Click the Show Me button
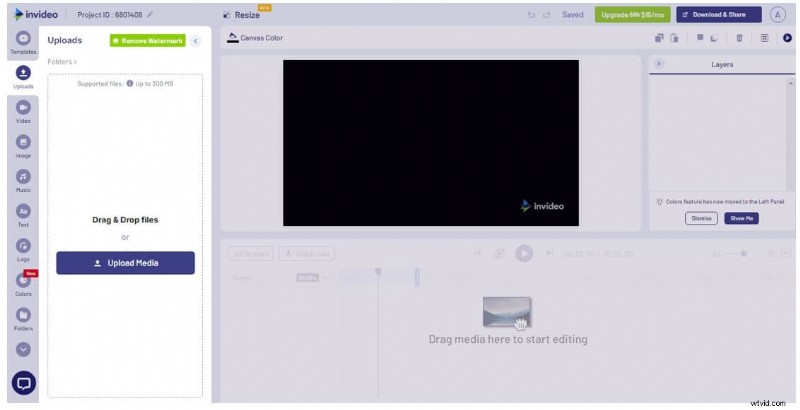This screenshot has height=410, width=800. 741,218
